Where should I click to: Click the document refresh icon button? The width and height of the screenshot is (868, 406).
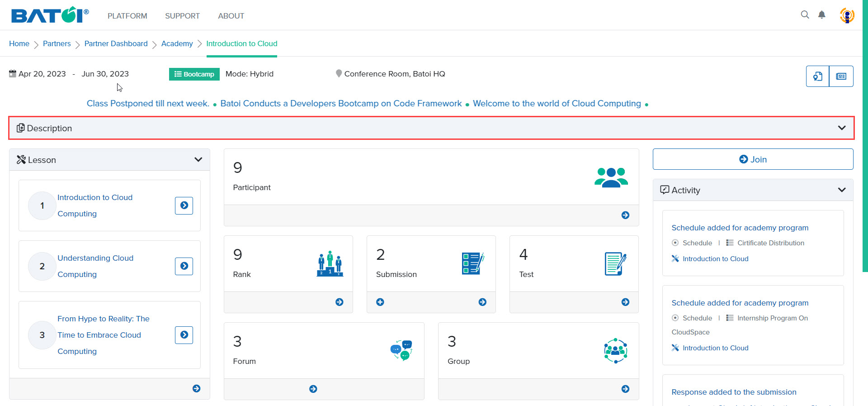[818, 76]
